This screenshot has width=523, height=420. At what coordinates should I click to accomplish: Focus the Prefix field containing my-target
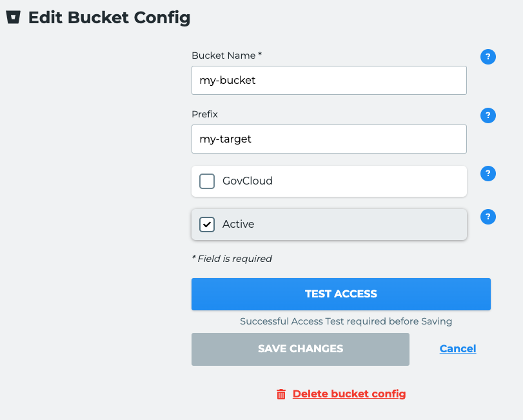click(329, 139)
